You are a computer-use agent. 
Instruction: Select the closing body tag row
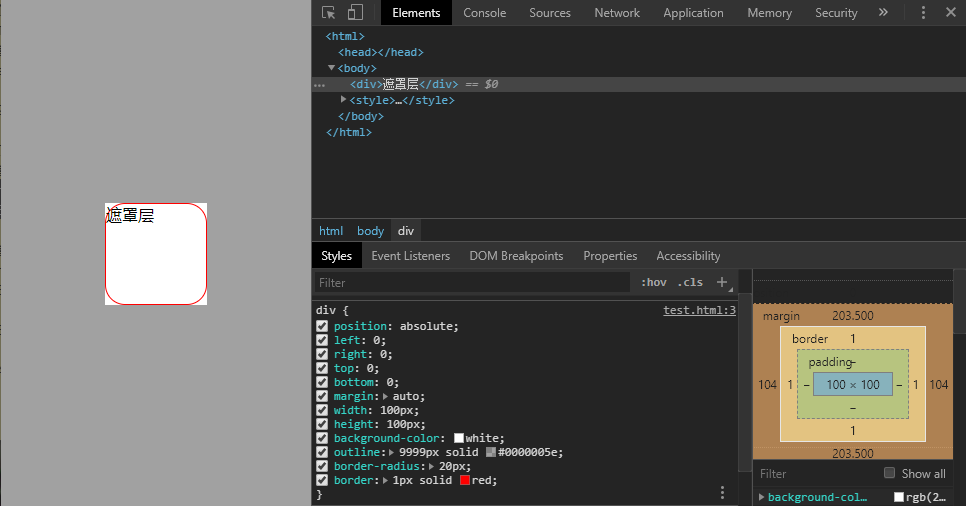coord(360,116)
